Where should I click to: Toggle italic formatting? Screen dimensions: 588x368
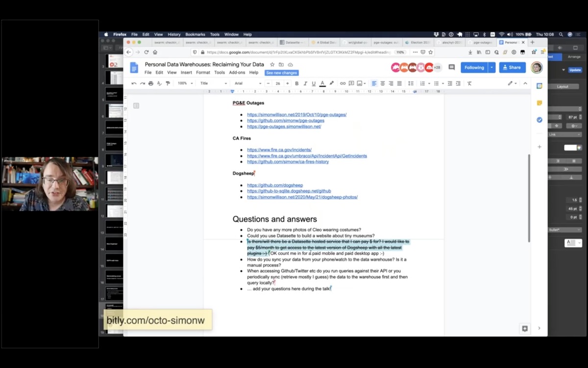[x=305, y=83]
